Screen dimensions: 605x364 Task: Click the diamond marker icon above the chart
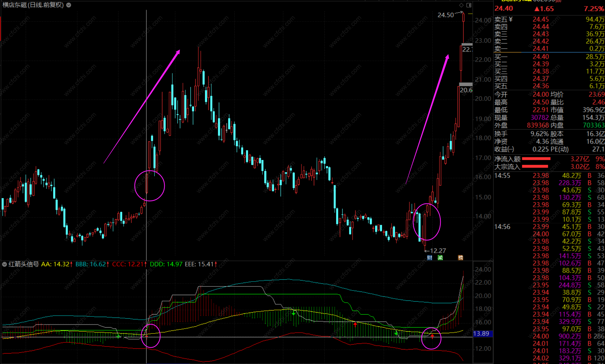pos(461,5)
